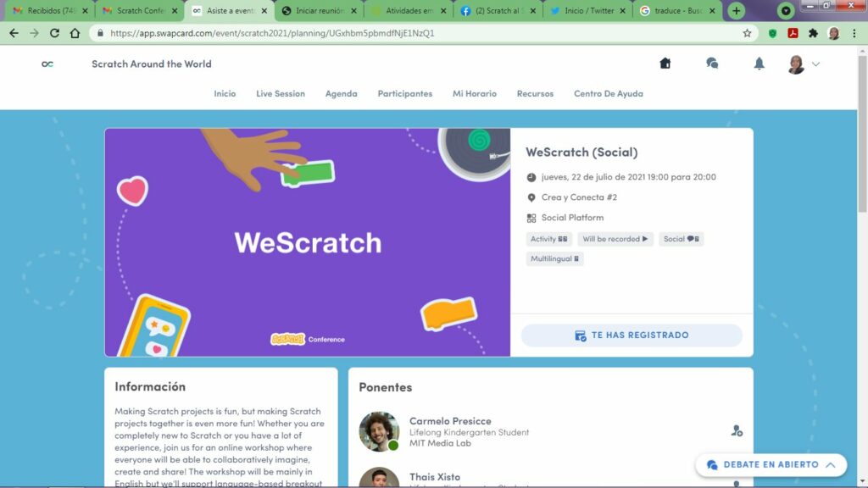
Task: Add Carmelo Presicce as a contact
Action: click(737, 430)
